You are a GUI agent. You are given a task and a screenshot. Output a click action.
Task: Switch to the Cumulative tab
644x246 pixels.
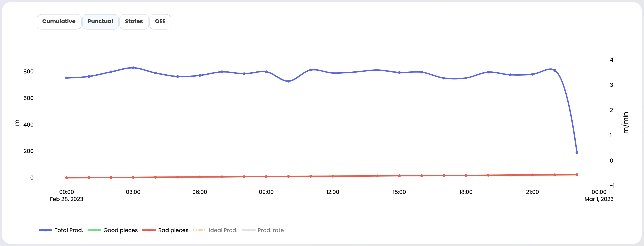(x=59, y=22)
